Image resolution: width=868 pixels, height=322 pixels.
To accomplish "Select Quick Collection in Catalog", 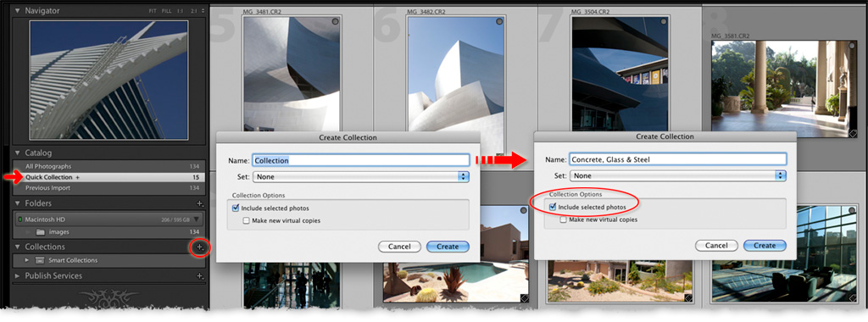I will pos(108,178).
